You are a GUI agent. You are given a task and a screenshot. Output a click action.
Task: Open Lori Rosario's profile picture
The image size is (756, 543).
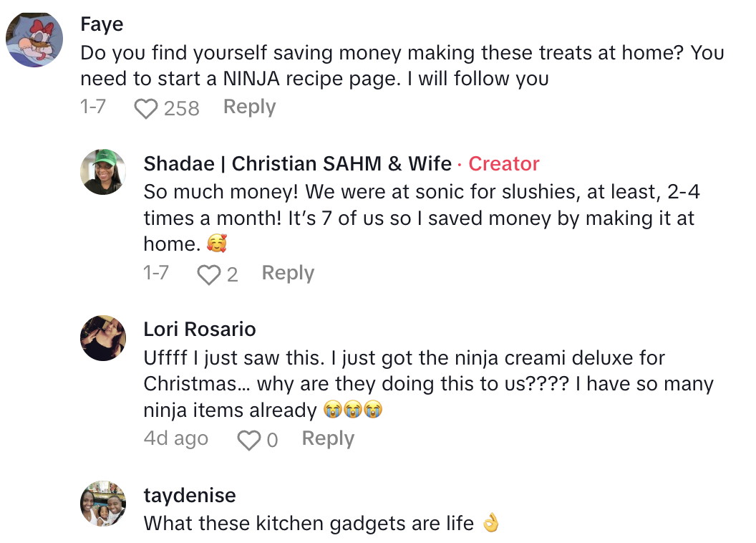coord(102,337)
